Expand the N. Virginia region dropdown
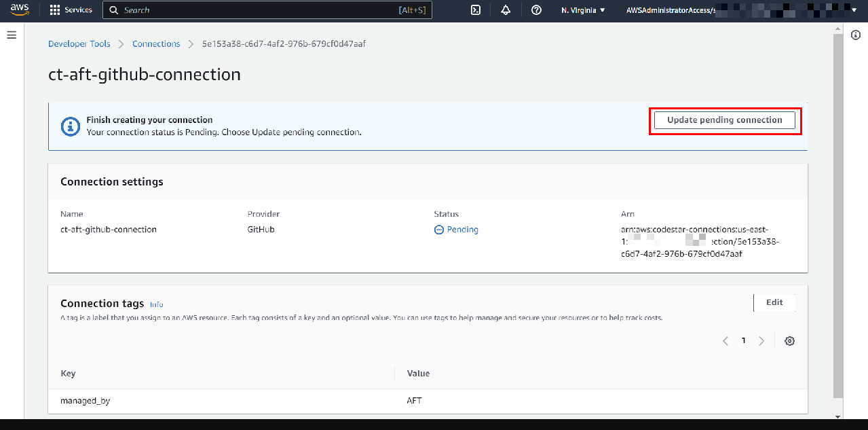 coord(583,10)
